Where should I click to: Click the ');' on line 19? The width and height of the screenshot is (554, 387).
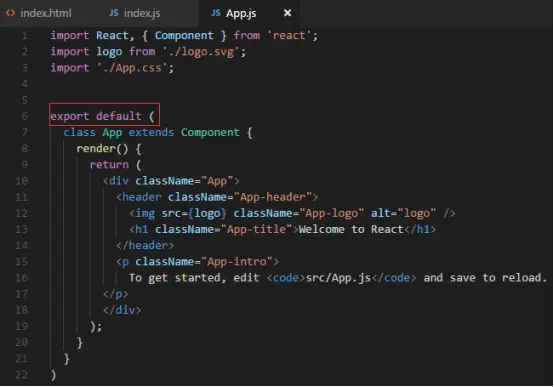click(96, 327)
